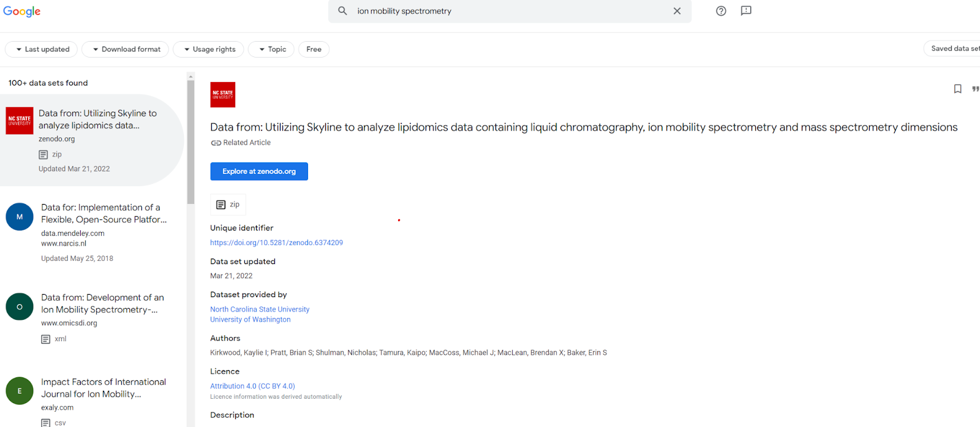Open the Google logo homepage

pyautogui.click(x=21, y=12)
